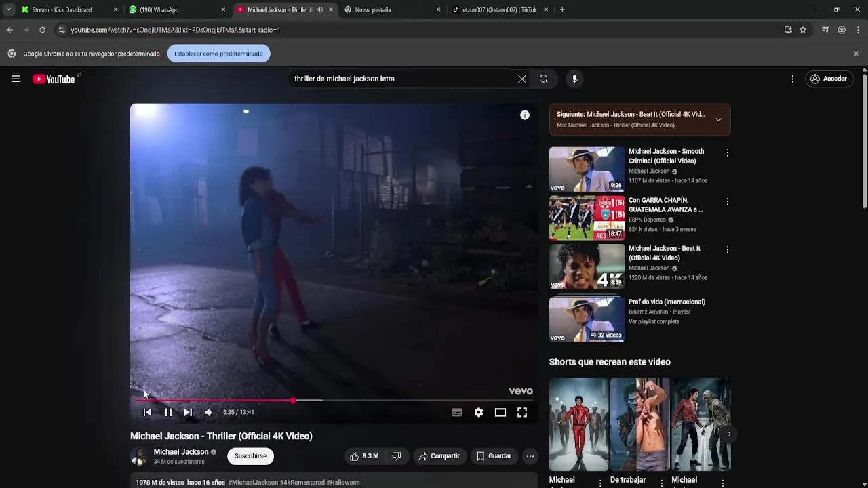
Task: Click the progress bar scrubber dot
Action: point(294,401)
